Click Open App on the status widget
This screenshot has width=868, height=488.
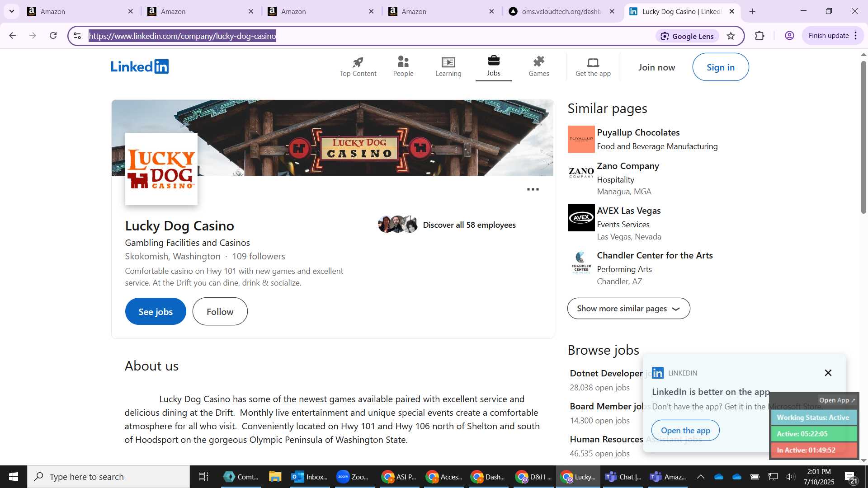click(x=837, y=400)
